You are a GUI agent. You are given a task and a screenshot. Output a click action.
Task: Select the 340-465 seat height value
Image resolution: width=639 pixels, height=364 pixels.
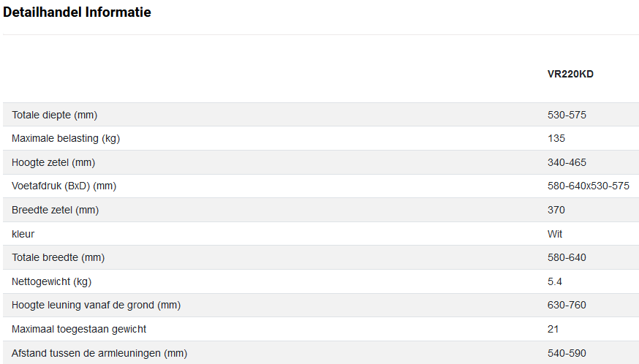coord(567,162)
